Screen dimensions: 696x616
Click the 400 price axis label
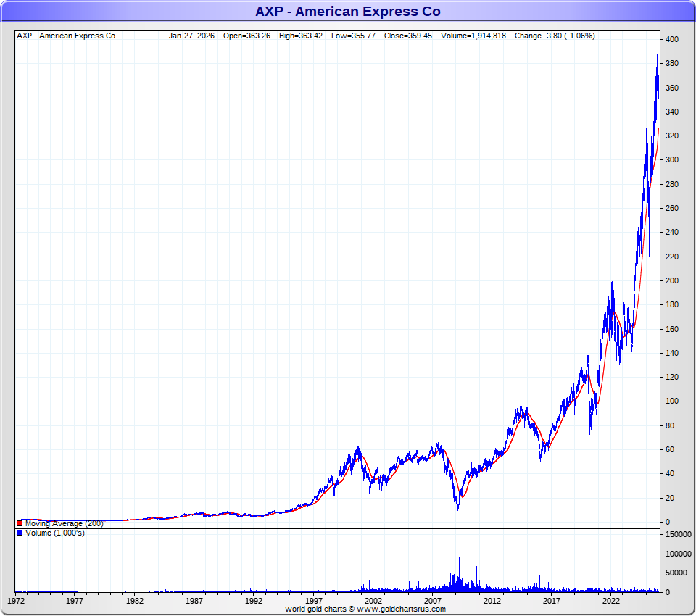click(672, 40)
